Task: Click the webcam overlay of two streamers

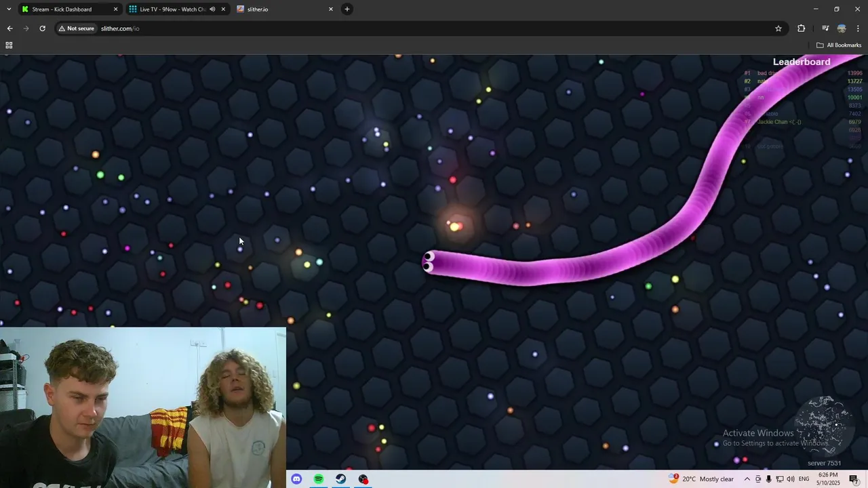Action: tap(143, 407)
